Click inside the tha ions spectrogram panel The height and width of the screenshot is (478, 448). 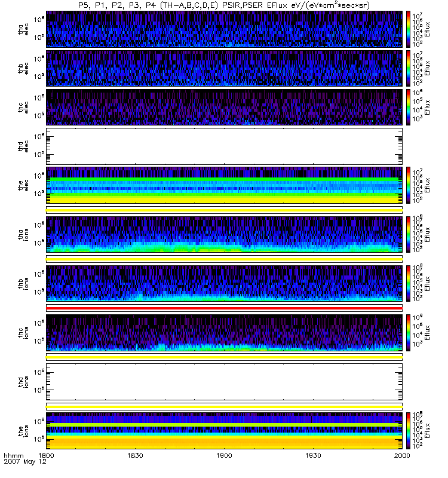[224, 235]
